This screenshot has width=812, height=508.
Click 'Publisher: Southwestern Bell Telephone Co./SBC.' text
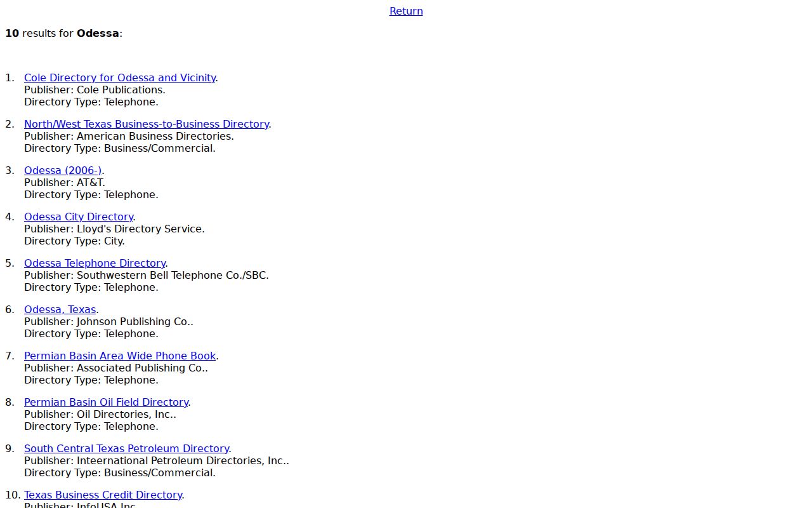coord(147,275)
